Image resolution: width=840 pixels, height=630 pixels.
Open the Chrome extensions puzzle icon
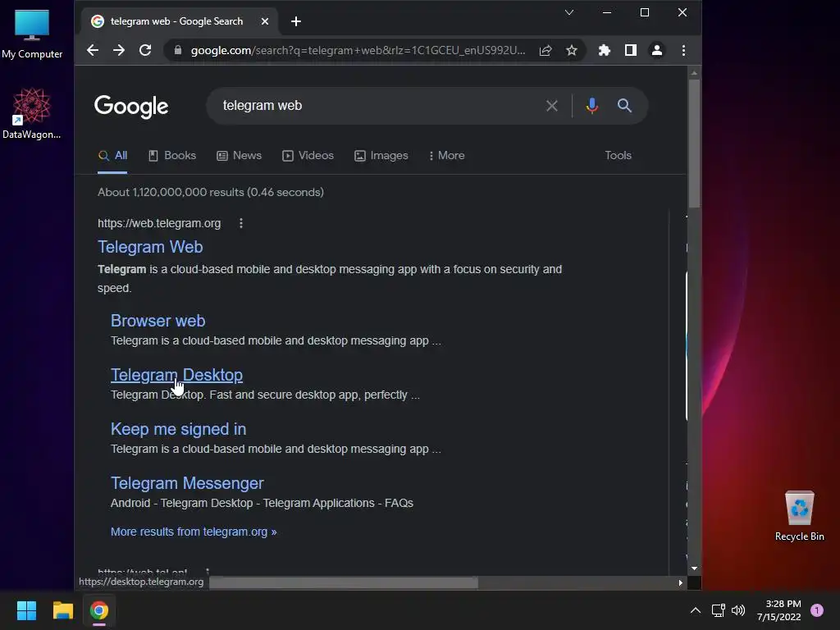(605, 50)
